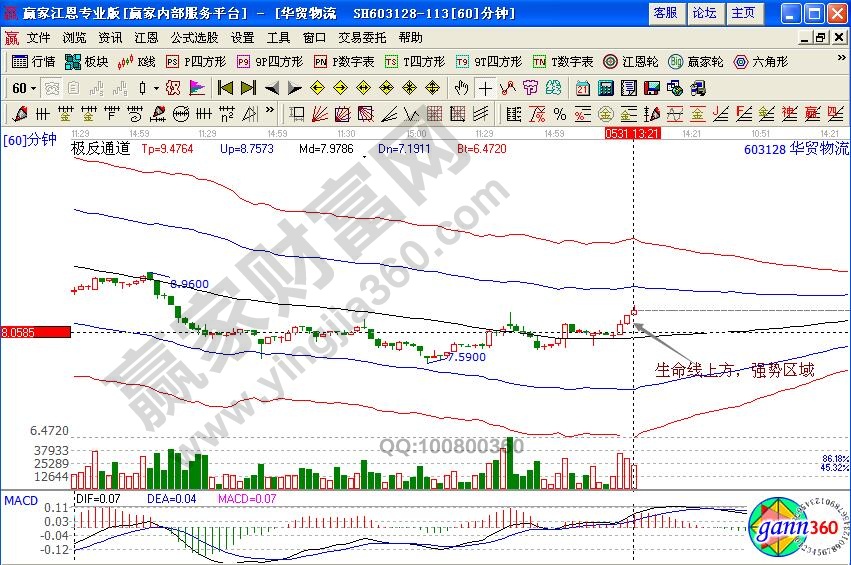Viewport: 851px width, 565px height.
Task: Click the calendar date icon
Action: click(584, 88)
